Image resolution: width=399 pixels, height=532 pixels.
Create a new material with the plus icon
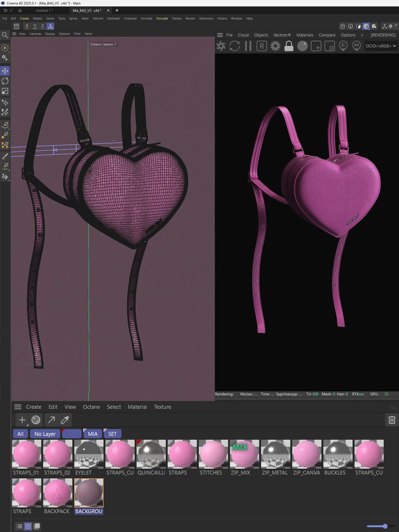(x=22, y=420)
